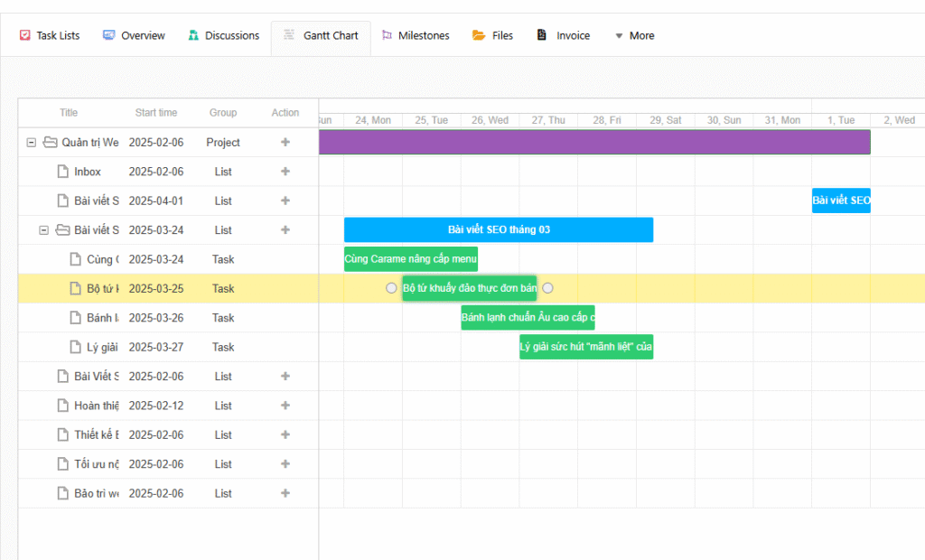Click the plus icon in Inbox row
Screen dimensions: 925x560
(x=285, y=172)
